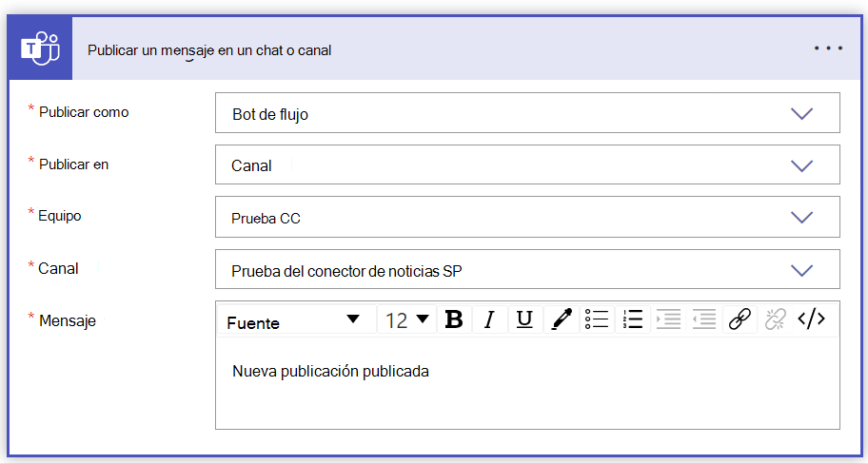Click the 'Publicar en' field label

(x=73, y=164)
